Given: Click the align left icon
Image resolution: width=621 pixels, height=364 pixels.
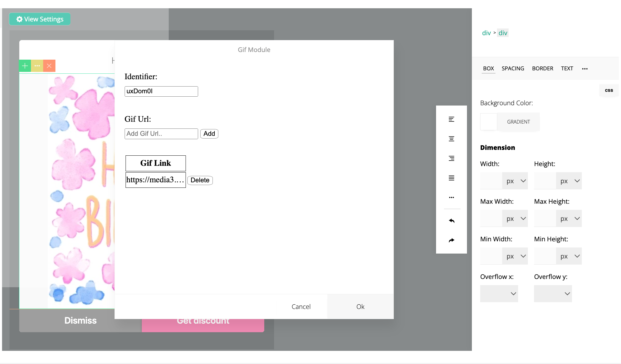Looking at the screenshot, I should click(451, 119).
